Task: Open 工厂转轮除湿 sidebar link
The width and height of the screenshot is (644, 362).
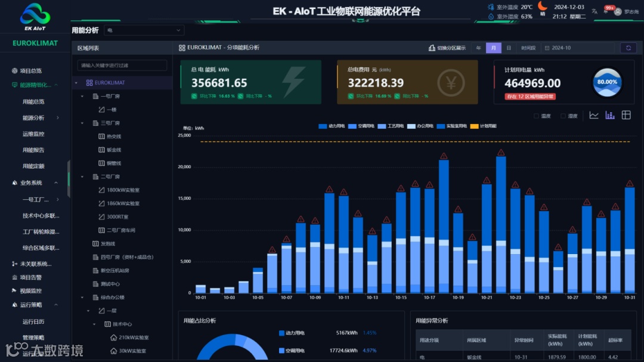Action: coord(41,232)
